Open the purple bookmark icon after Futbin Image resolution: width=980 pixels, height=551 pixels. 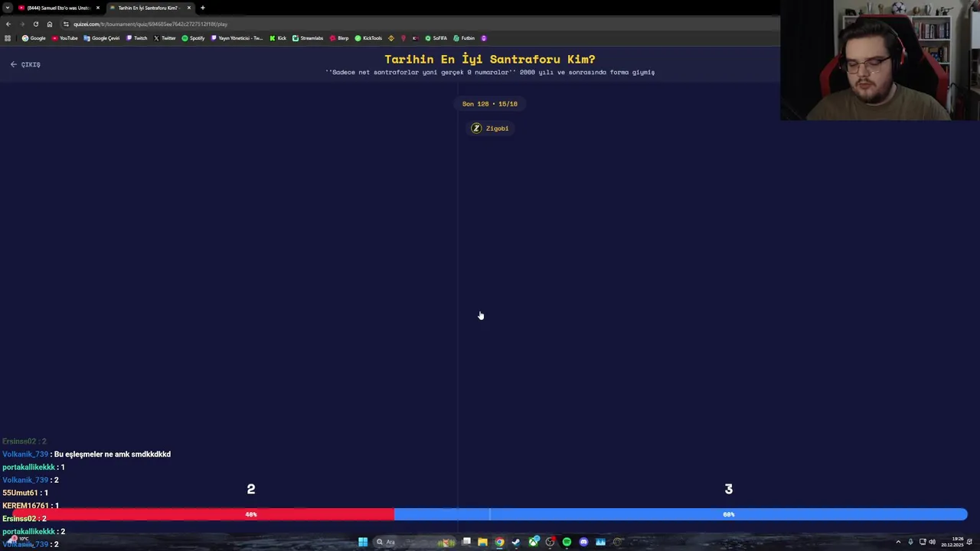point(484,38)
